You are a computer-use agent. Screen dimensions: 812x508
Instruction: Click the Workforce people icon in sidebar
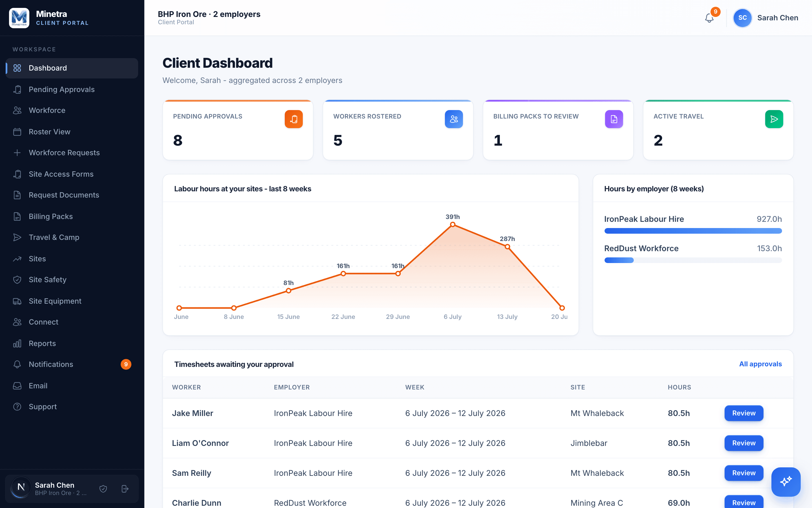point(17,110)
